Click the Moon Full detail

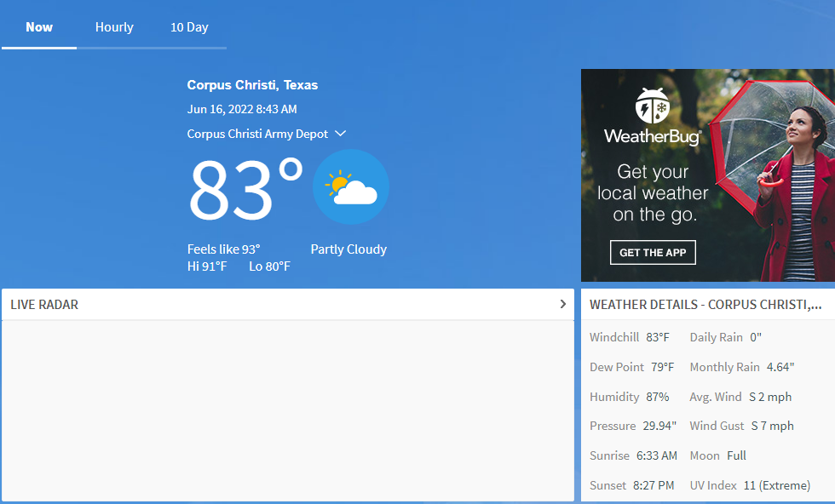717,455
